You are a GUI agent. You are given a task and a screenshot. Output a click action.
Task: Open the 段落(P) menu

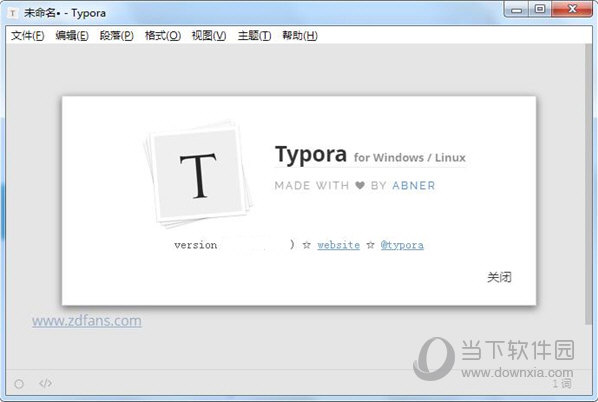117,35
